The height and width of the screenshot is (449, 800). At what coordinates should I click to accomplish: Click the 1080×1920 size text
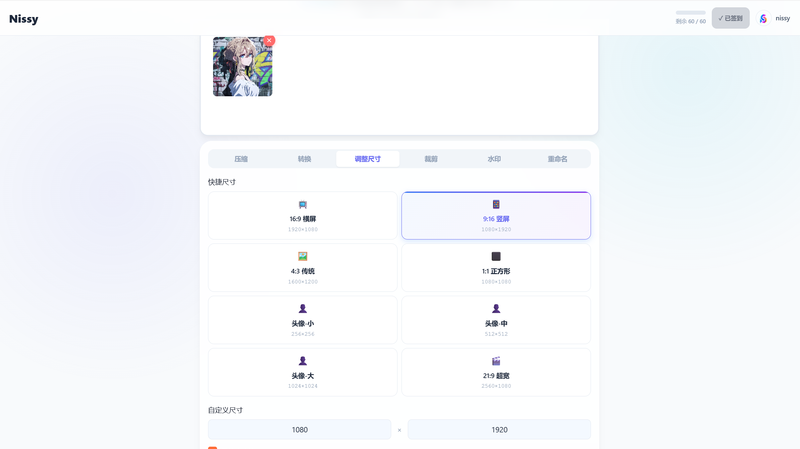(x=496, y=230)
